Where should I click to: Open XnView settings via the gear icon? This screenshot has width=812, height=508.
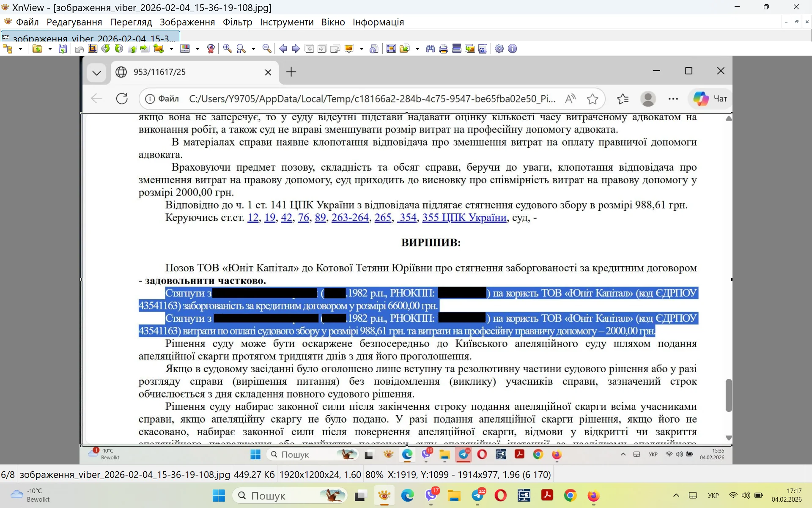coord(499,49)
